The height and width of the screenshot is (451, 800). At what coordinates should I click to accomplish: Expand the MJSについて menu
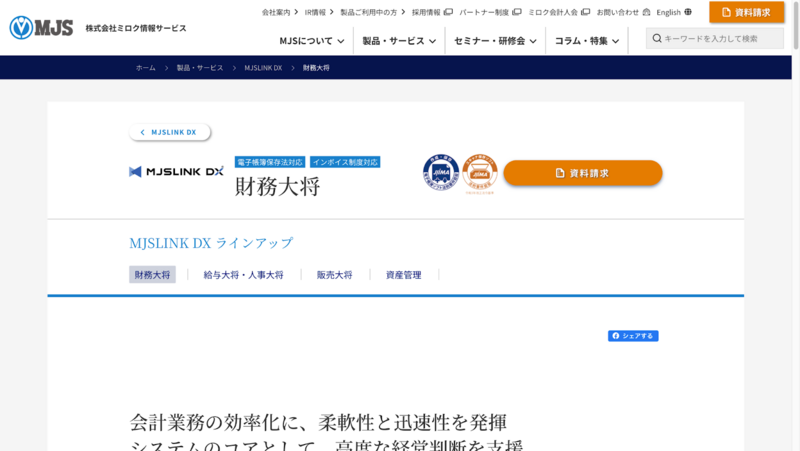(311, 41)
